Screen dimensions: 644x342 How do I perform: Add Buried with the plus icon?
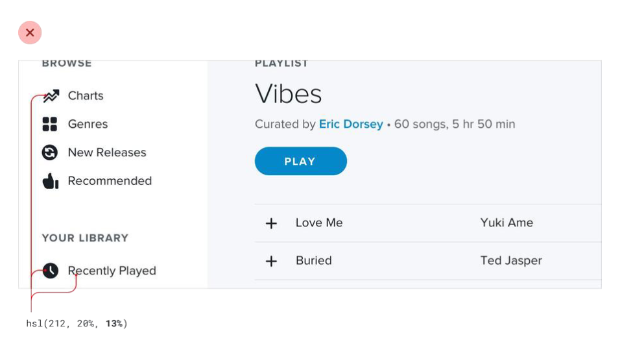point(271,261)
